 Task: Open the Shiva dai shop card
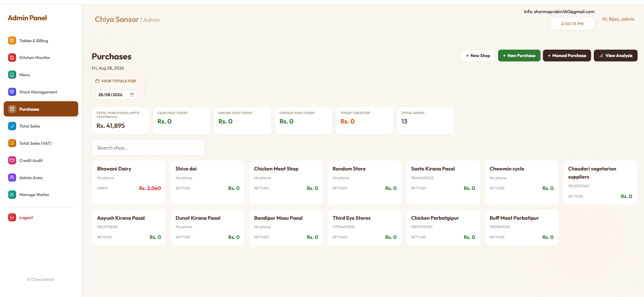pyautogui.click(x=208, y=183)
